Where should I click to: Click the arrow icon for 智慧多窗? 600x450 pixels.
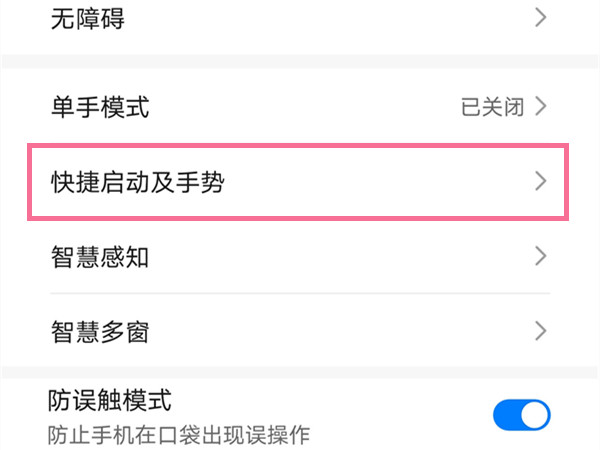[540, 330]
